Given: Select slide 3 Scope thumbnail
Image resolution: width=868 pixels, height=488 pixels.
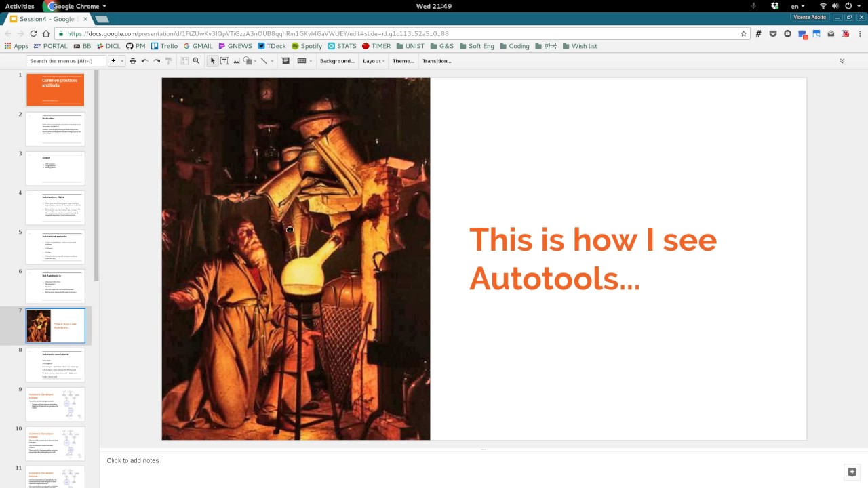Looking at the screenshot, I should 55,168.
